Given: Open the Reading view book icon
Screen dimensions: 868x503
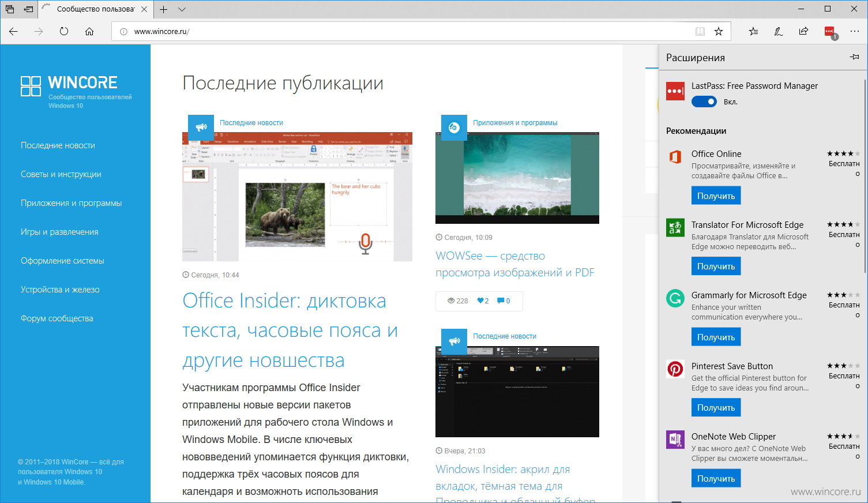Looking at the screenshot, I should [x=700, y=31].
